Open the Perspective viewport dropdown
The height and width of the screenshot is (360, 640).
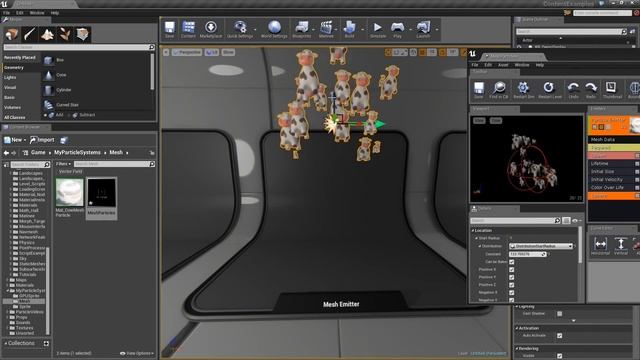pos(187,52)
